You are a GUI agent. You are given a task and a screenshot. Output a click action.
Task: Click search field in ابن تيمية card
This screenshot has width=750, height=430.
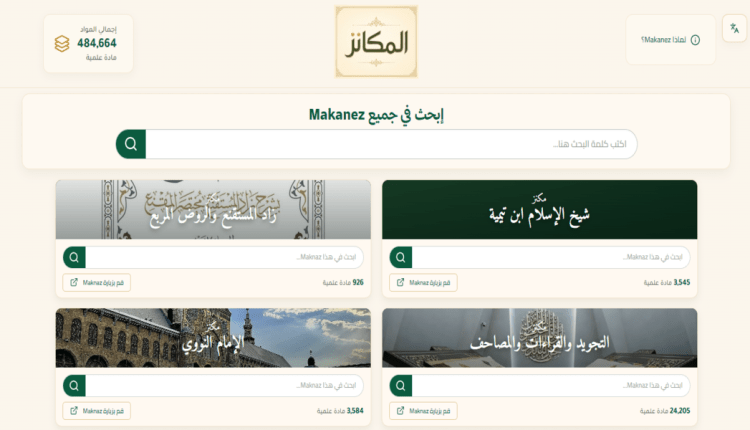(x=551, y=257)
